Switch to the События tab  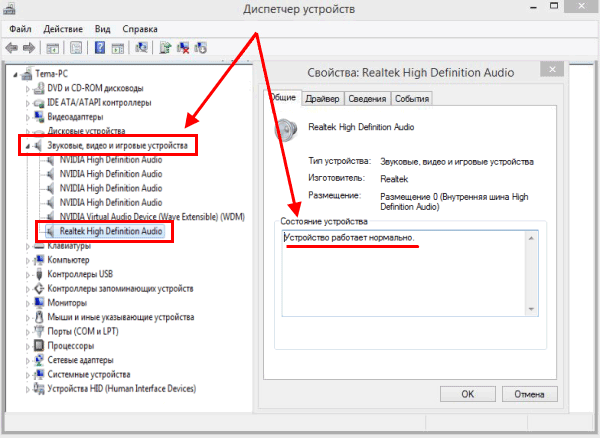[411, 99]
